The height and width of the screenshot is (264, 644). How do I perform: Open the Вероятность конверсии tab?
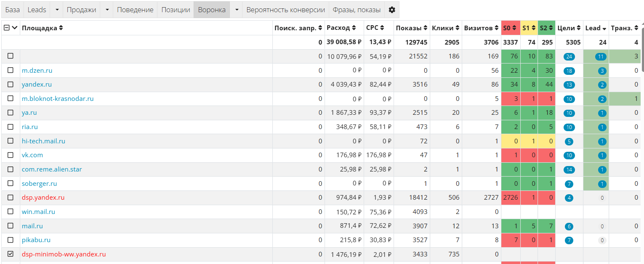click(x=285, y=10)
